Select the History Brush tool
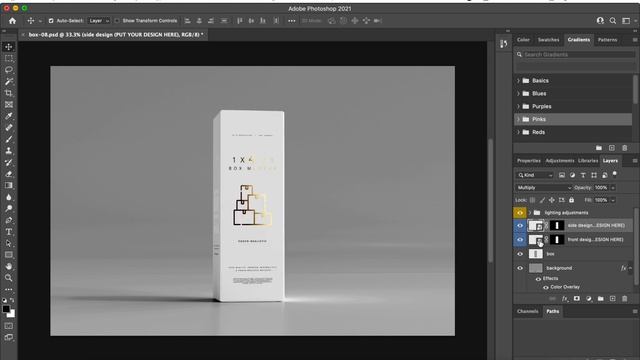Image resolution: width=640 pixels, height=360 pixels. click(9, 162)
